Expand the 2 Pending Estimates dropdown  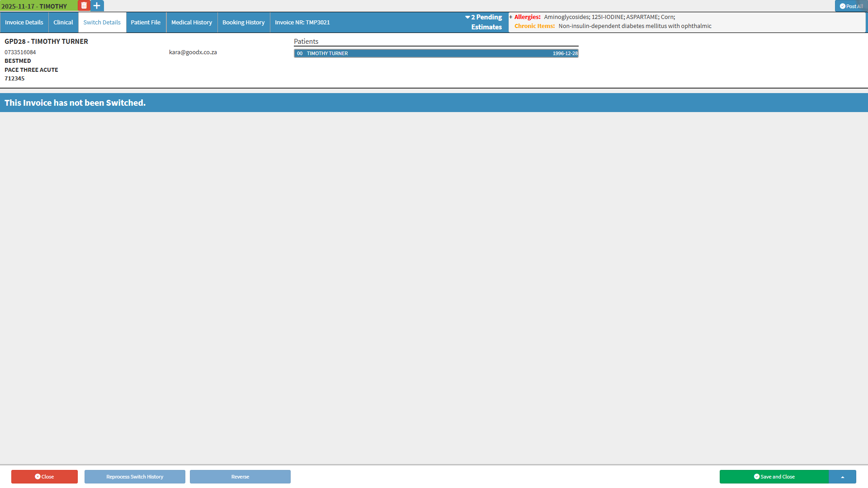click(483, 22)
